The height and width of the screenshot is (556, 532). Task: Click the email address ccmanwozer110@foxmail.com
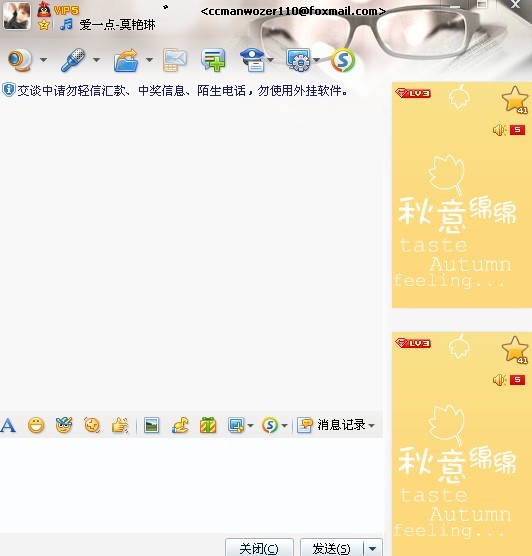pyautogui.click(x=293, y=11)
